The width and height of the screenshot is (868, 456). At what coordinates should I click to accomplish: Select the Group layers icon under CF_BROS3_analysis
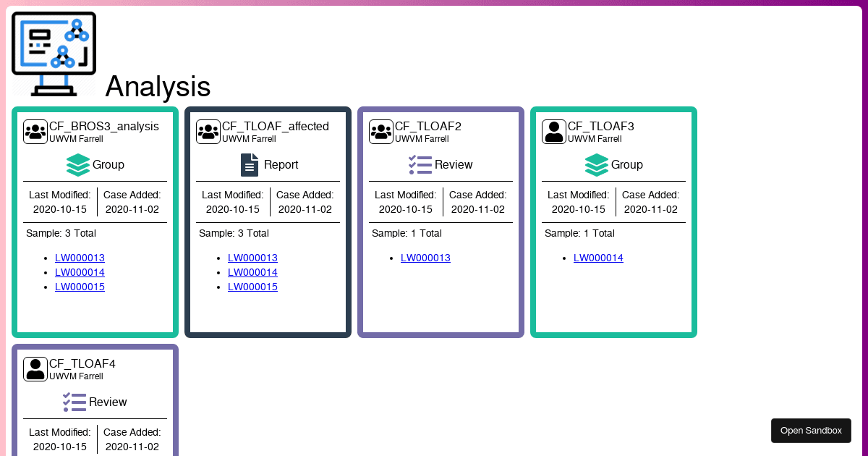(78, 165)
